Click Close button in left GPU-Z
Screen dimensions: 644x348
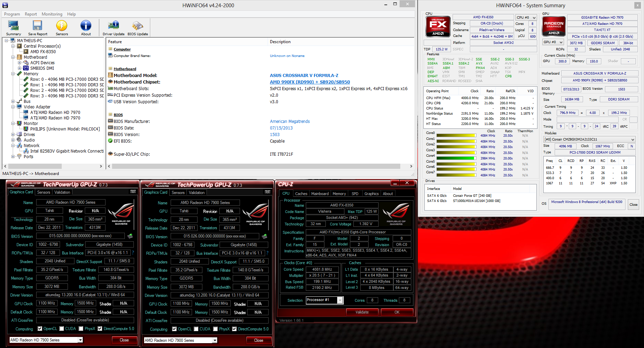pos(124,340)
